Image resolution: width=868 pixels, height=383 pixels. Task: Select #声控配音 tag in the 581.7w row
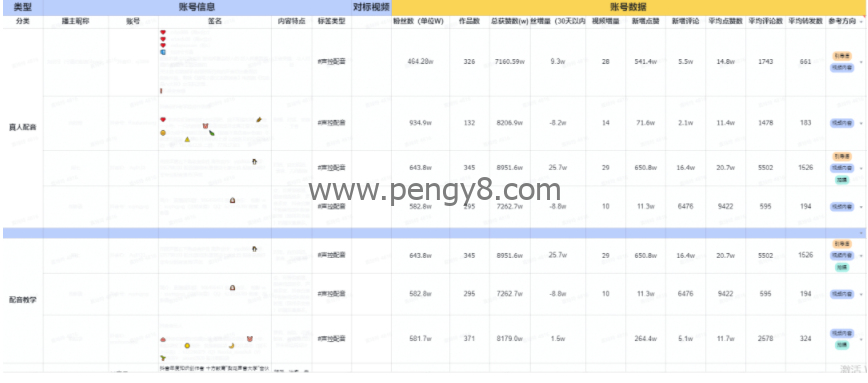coord(332,339)
